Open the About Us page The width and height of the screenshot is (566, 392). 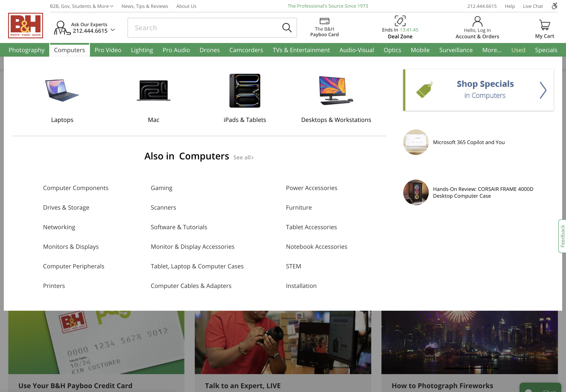click(x=186, y=6)
